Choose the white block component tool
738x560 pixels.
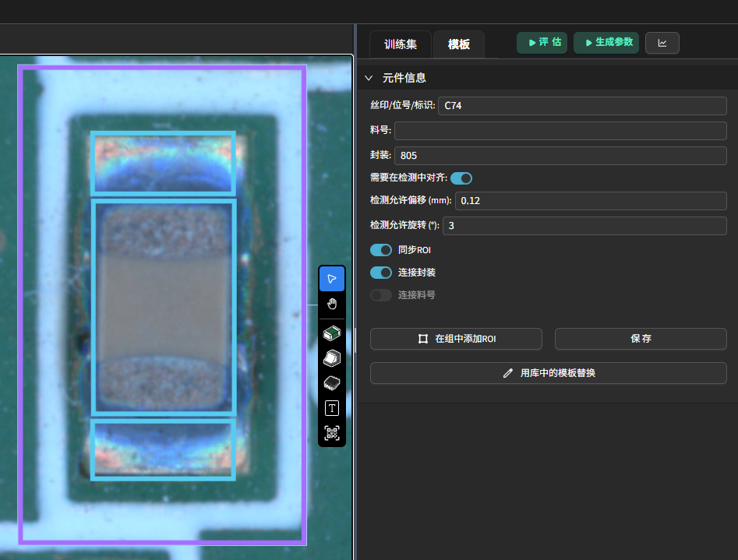(x=332, y=357)
